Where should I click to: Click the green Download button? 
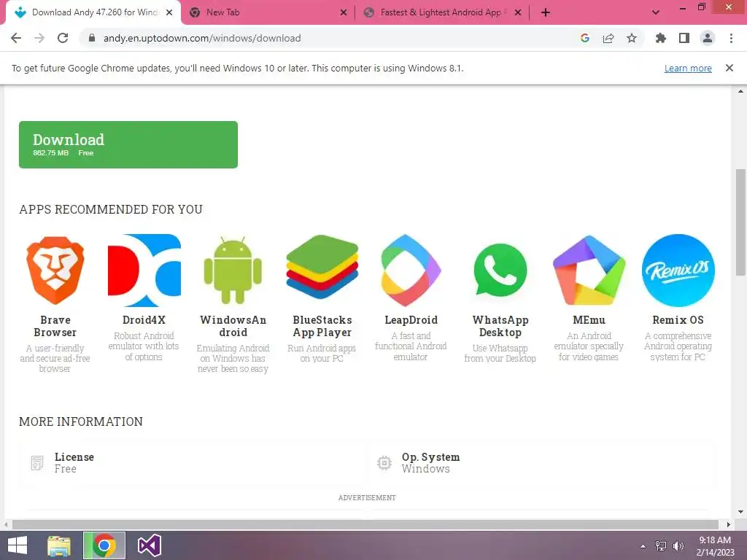(x=128, y=144)
